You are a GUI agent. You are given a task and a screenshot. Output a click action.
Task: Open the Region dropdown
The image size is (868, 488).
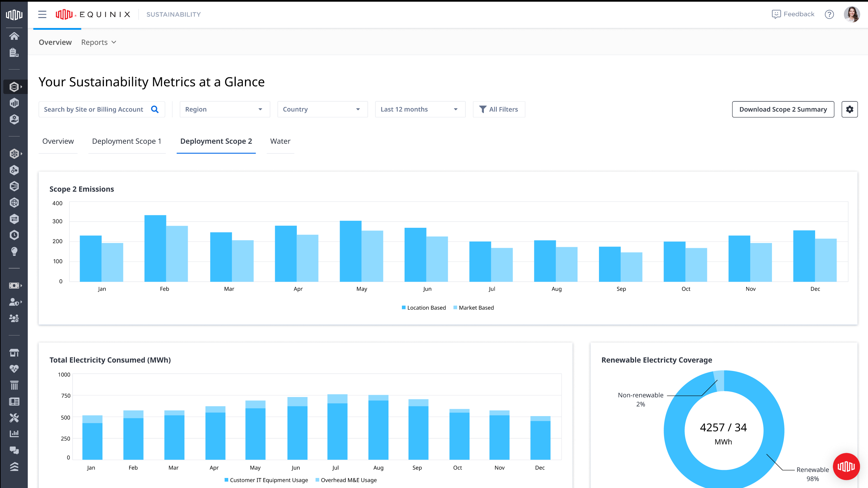coord(225,109)
